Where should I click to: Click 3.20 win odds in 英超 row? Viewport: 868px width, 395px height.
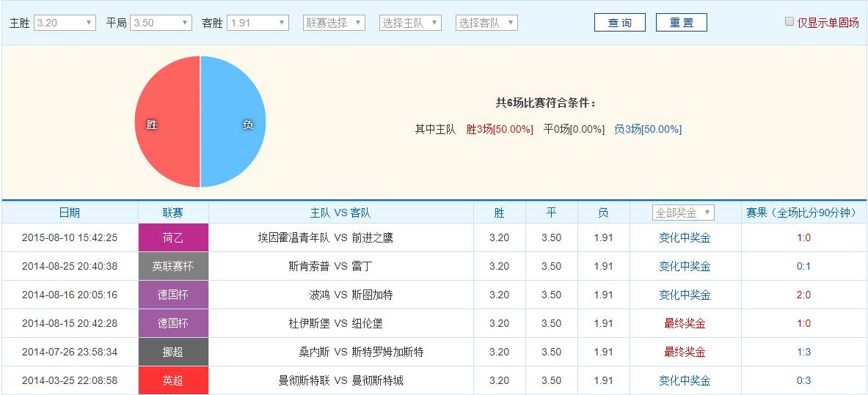point(500,380)
